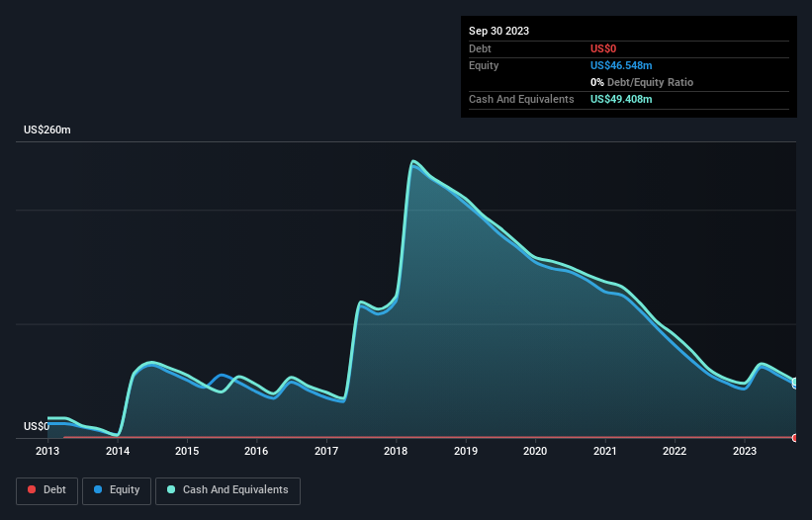The height and width of the screenshot is (520, 812).
Task: Click the US$46.548m equity value
Action: point(621,65)
